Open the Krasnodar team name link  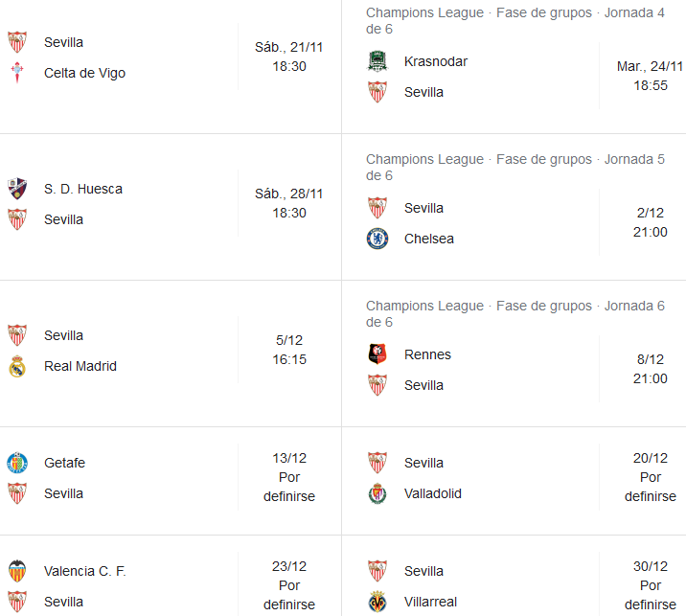point(436,61)
